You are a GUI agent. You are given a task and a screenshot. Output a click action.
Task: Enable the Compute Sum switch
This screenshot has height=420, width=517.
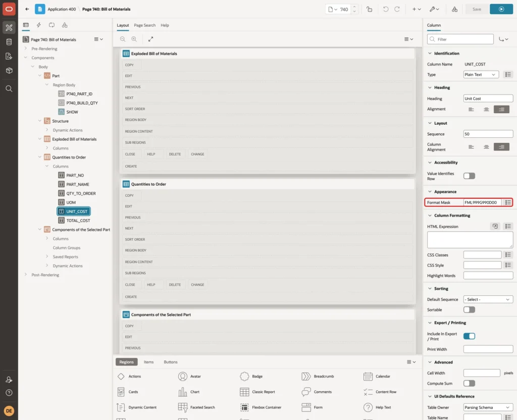(469, 384)
